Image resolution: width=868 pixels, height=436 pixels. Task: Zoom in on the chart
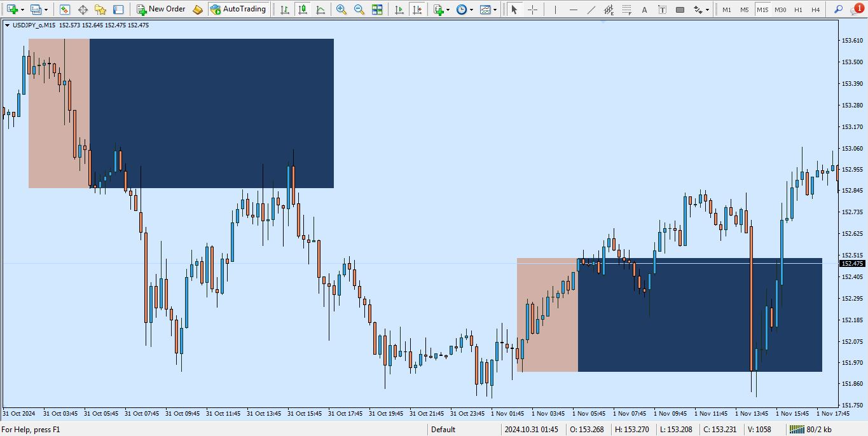(x=341, y=10)
